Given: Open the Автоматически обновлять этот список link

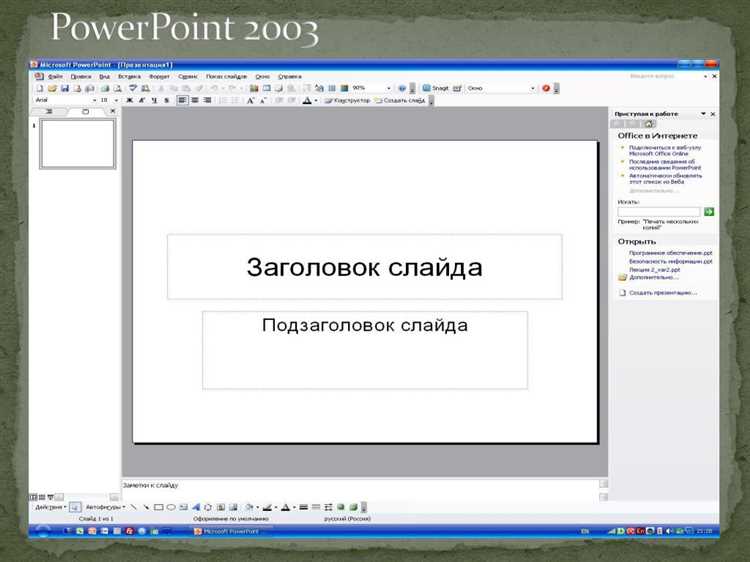Looking at the screenshot, I should tap(665, 179).
